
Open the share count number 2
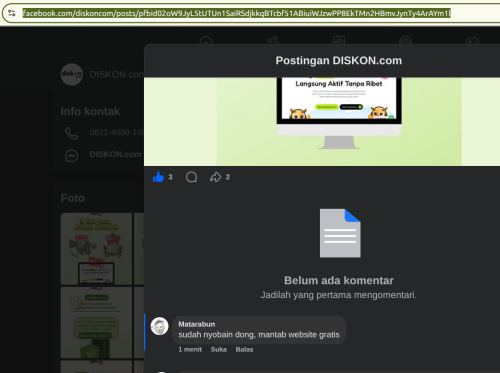pyautogui.click(x=228, y=177)
